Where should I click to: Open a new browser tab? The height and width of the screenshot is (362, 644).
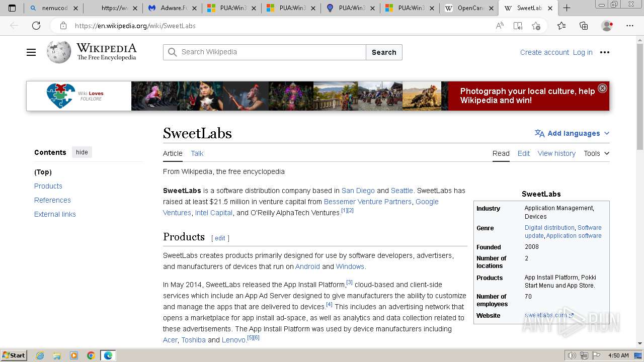[567, 8]
